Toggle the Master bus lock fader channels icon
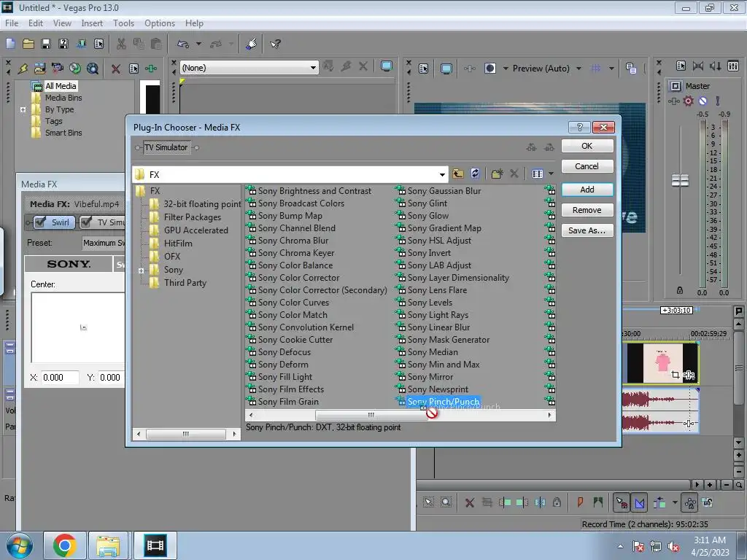This screenshot has height=560, width=747. tap(680, 290)
